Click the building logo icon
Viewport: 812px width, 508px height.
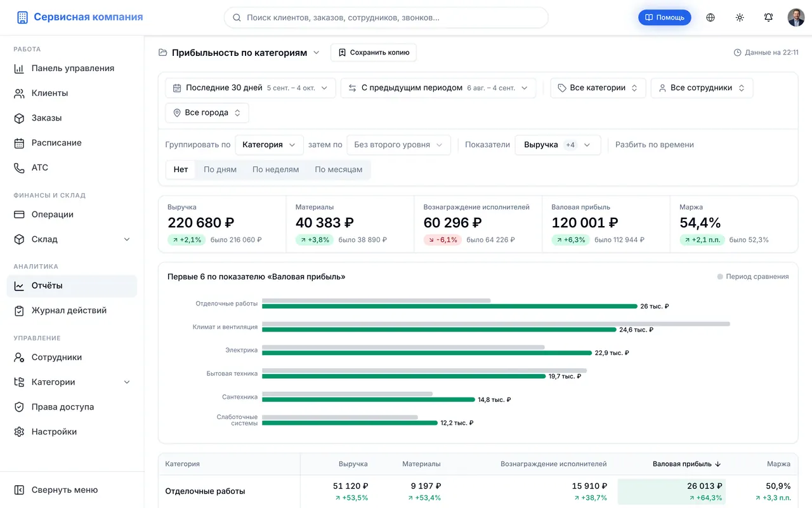(22, 18)
